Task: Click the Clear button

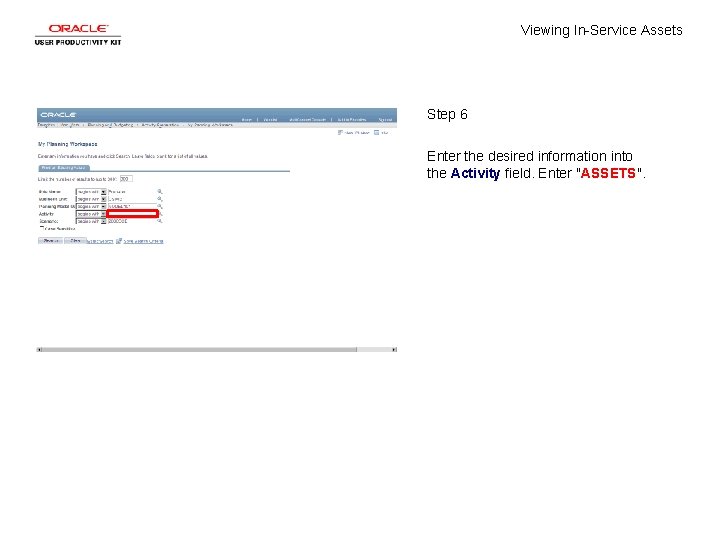Action: point(75,241)
